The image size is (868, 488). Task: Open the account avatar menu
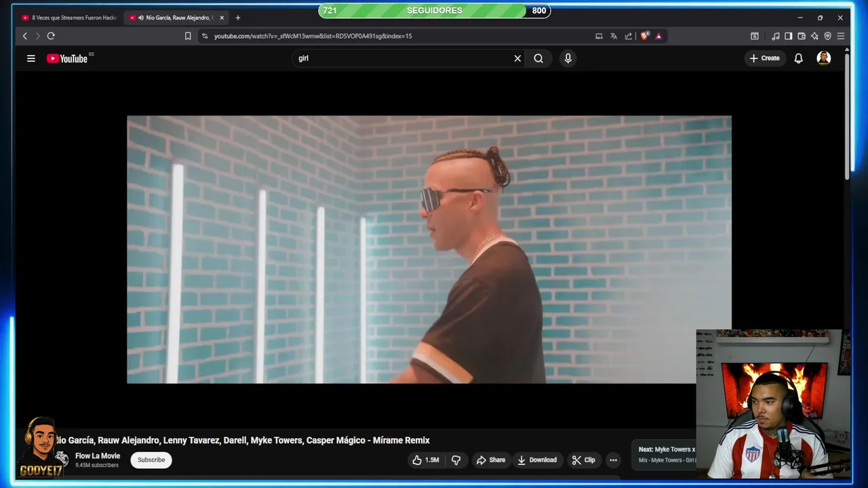[823, 58]
